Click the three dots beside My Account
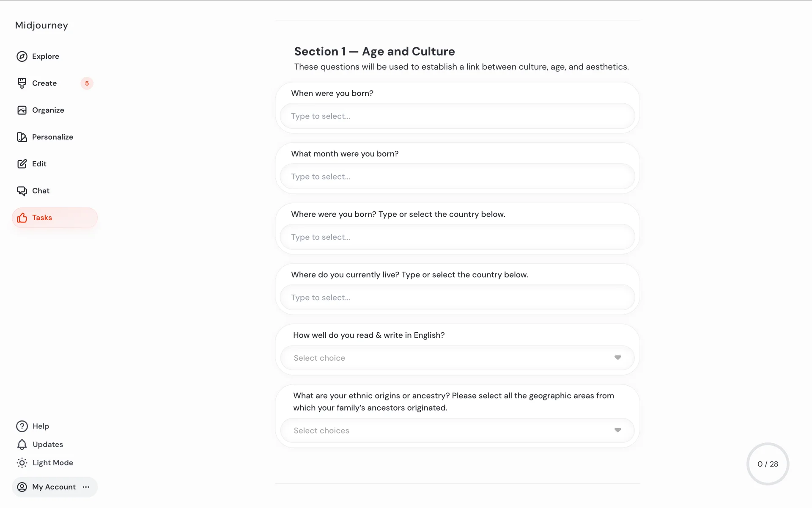The width and height of the screenshot is (812, 508). tap(86, 487)
